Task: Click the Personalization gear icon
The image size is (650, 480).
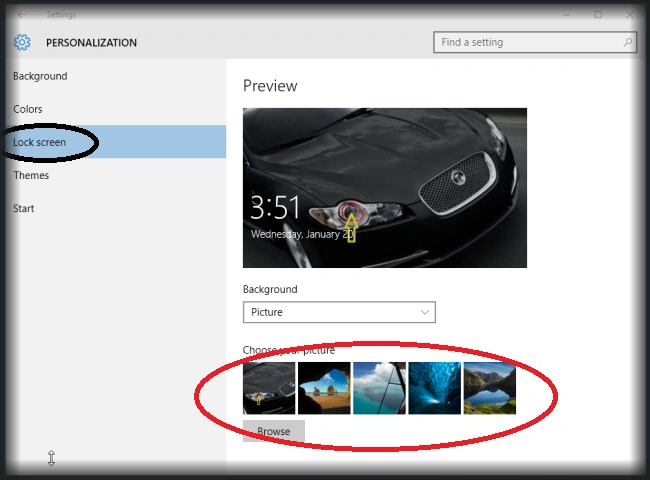Action: click(22, 42)
